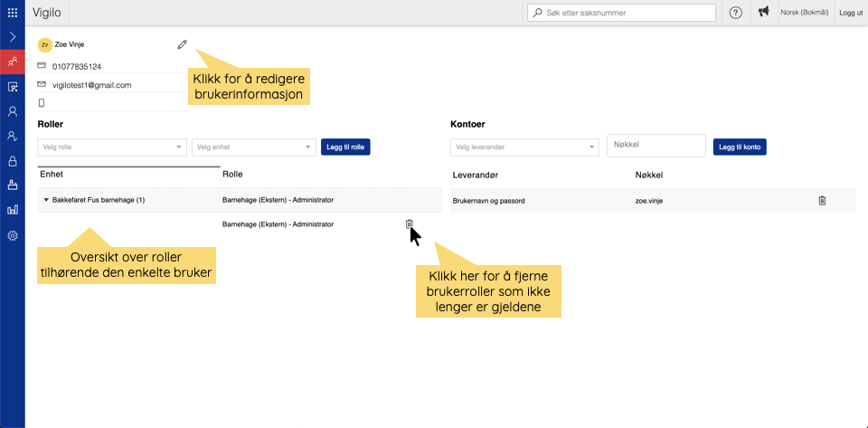Click the megaphone announcements icon
868x428 pixels.
click(764, 13)
